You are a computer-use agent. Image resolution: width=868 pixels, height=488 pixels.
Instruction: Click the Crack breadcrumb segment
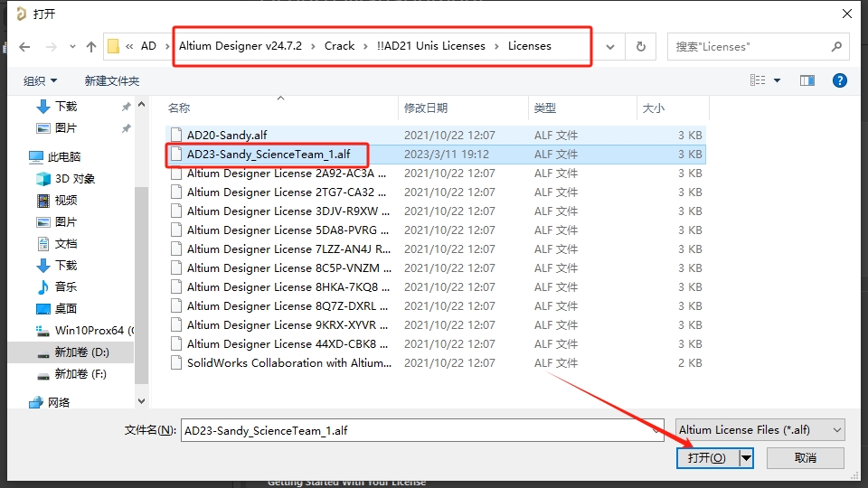pyautogui.click(x=339, y=46)
